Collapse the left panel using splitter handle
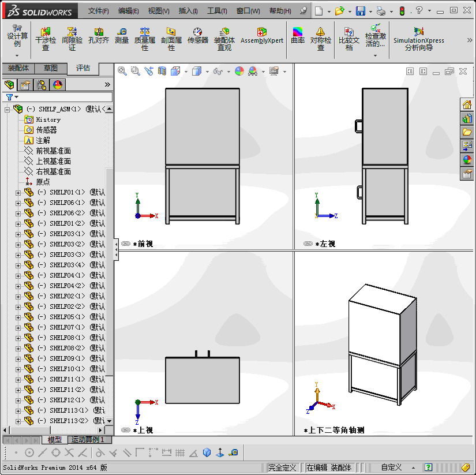 coord(117,250)
